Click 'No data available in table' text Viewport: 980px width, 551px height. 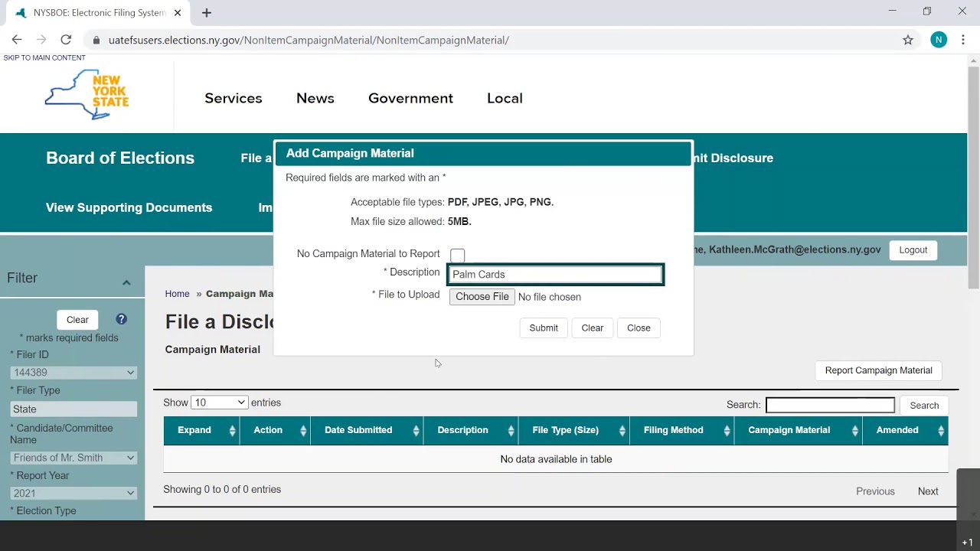pyautogui.click(x=556, y=459)
